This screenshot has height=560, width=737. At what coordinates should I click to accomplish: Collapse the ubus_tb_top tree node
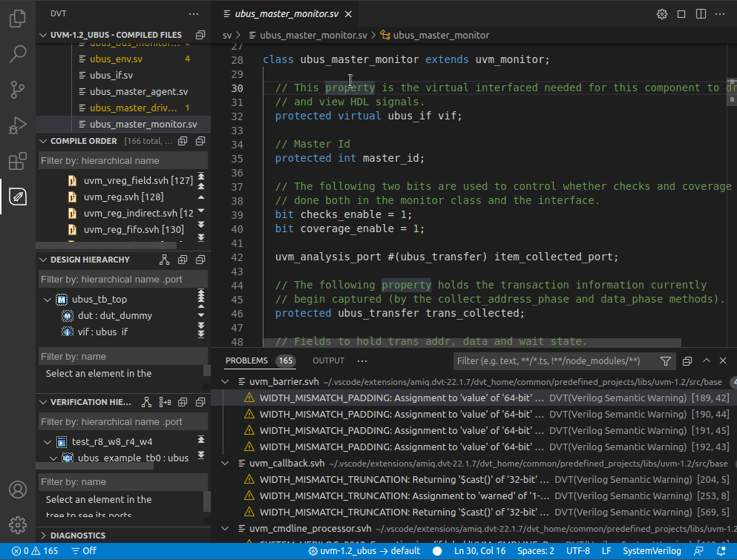click(x=48, y=300)
